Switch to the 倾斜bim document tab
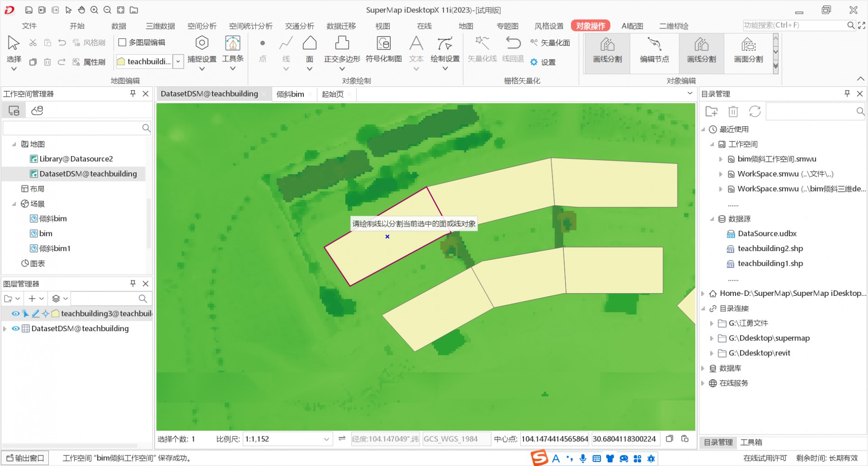Viewport: 868px width, 466px height. [x=290, y=94]
